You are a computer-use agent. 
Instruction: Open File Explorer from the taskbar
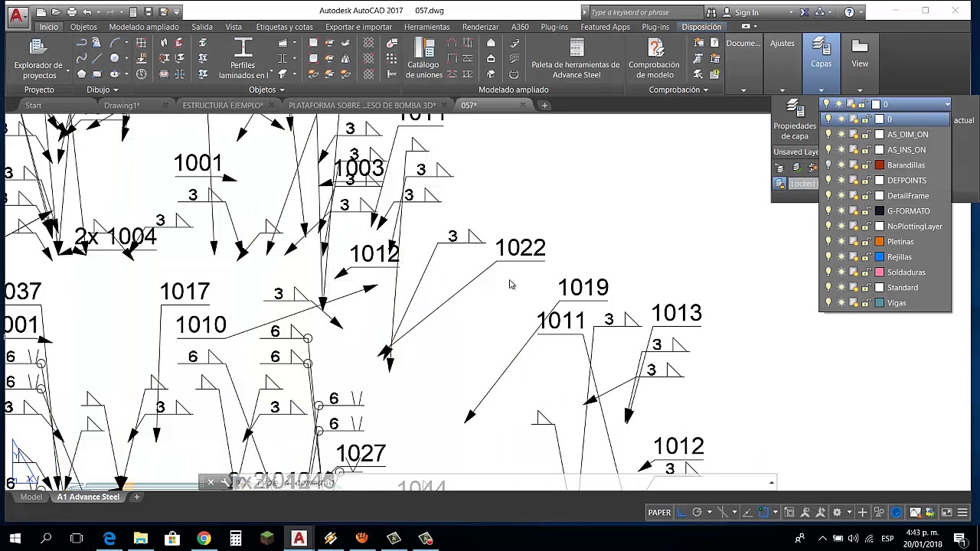click(x=140, y=539)
